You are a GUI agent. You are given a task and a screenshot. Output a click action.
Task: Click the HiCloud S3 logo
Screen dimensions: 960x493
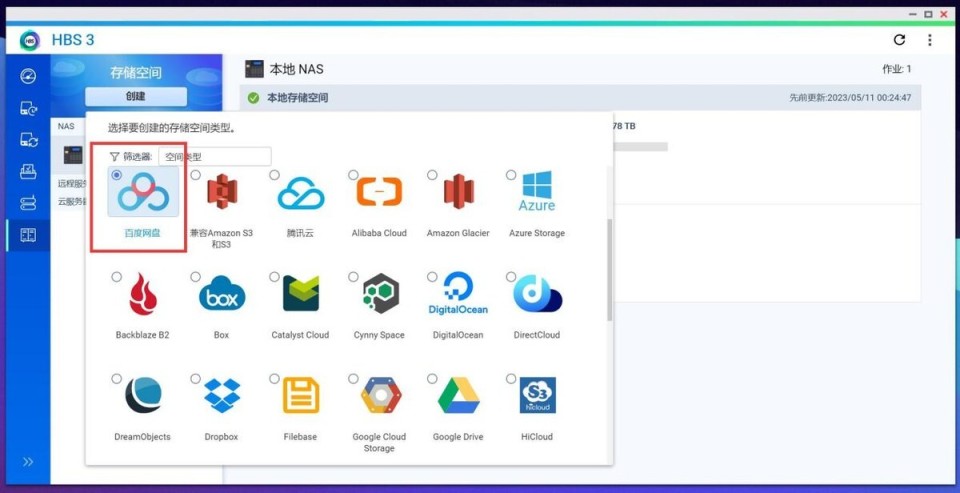[x=538, y=395]
